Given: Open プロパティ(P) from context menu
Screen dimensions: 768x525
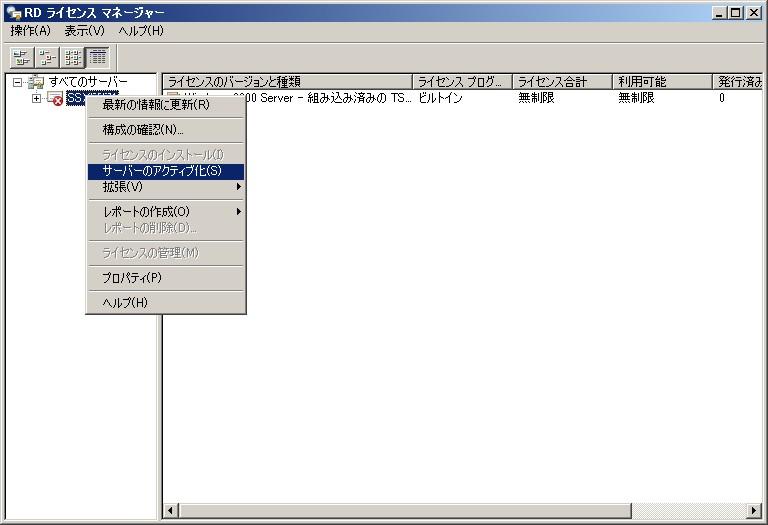Looking at the screenshot, I should [165, 278].
